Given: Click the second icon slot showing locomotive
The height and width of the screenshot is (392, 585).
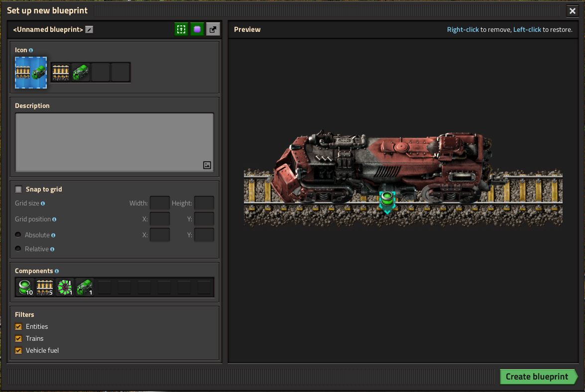Looking at the screenshot, I should coord(81,72).
